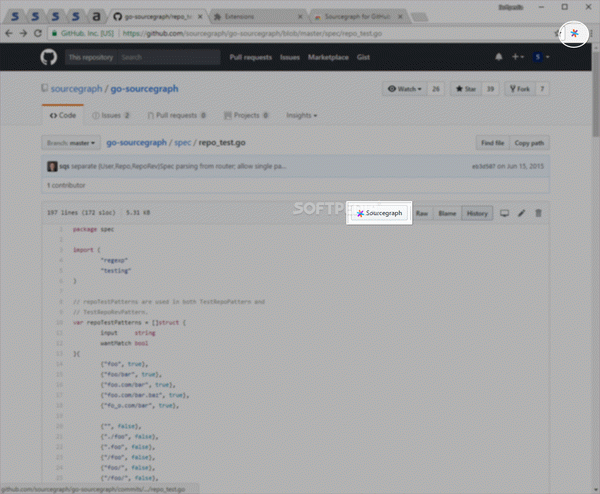
Task: Click the Sourcegraph extension icon in Chrome toolbar
Action: coord(574,34)
